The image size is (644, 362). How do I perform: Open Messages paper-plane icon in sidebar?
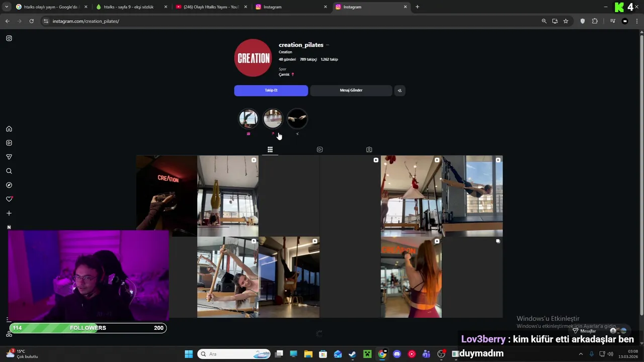coord(9,157)
